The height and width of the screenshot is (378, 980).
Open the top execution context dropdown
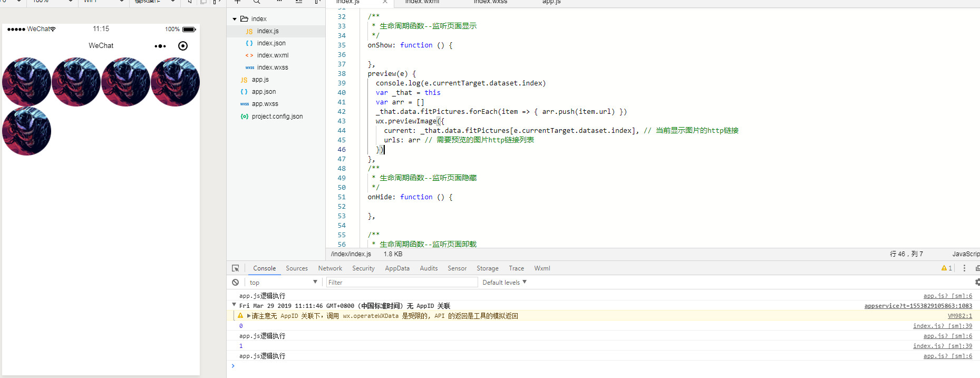point(284,283)
